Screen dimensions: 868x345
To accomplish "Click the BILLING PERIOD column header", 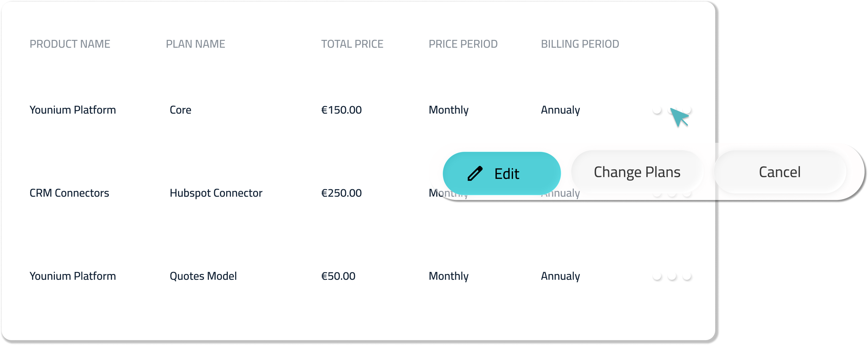I will (x=580, y=44).
